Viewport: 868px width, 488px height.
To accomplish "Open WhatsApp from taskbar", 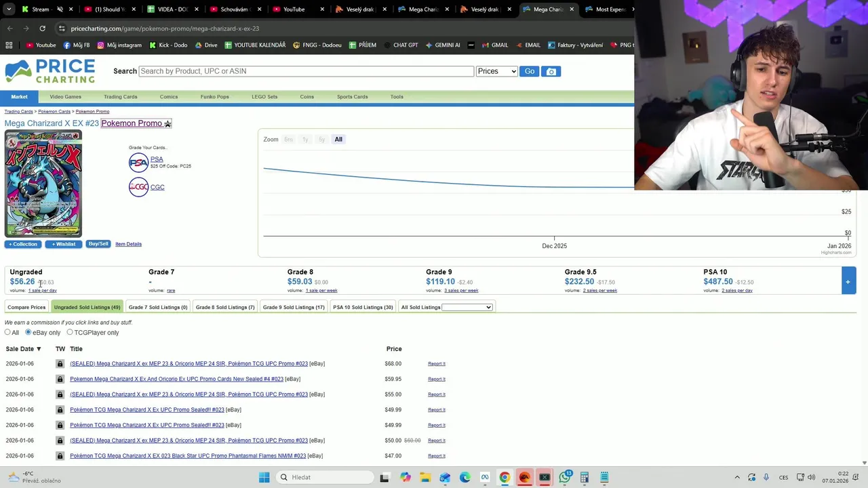I will tap(565, 477).
